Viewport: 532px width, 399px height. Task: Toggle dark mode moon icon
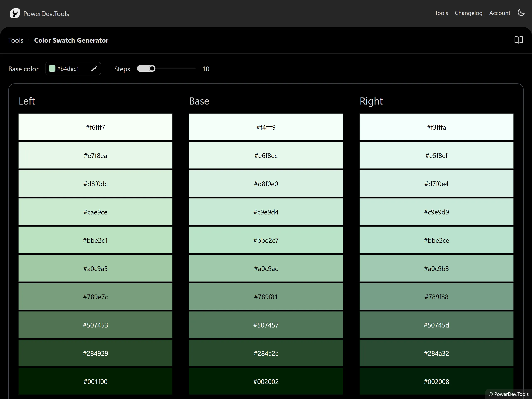(521, 13)
